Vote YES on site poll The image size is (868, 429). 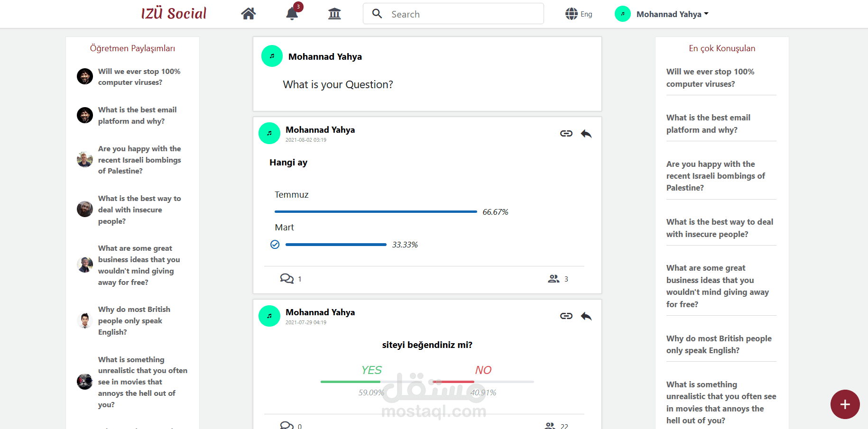371,370
